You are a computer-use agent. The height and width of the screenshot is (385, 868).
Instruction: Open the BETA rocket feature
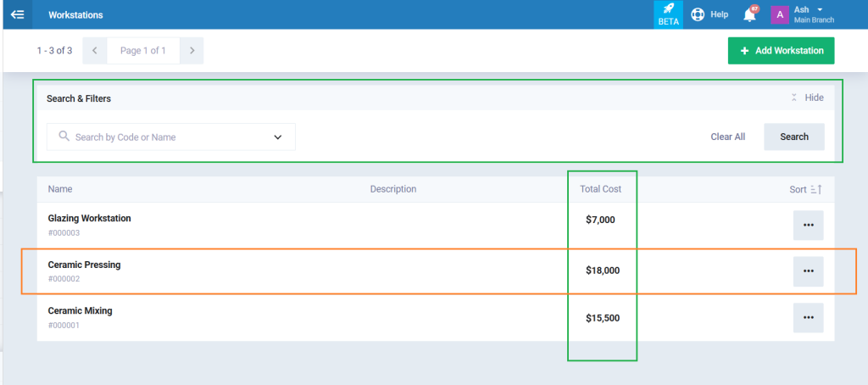[x=668, y=14]
